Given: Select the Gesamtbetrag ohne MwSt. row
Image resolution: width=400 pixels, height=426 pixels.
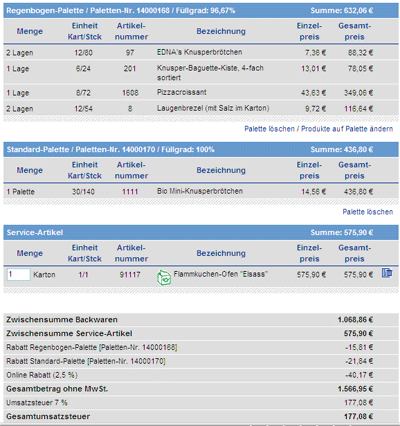Looking at the screenshot, I should (x=201, y=389).
